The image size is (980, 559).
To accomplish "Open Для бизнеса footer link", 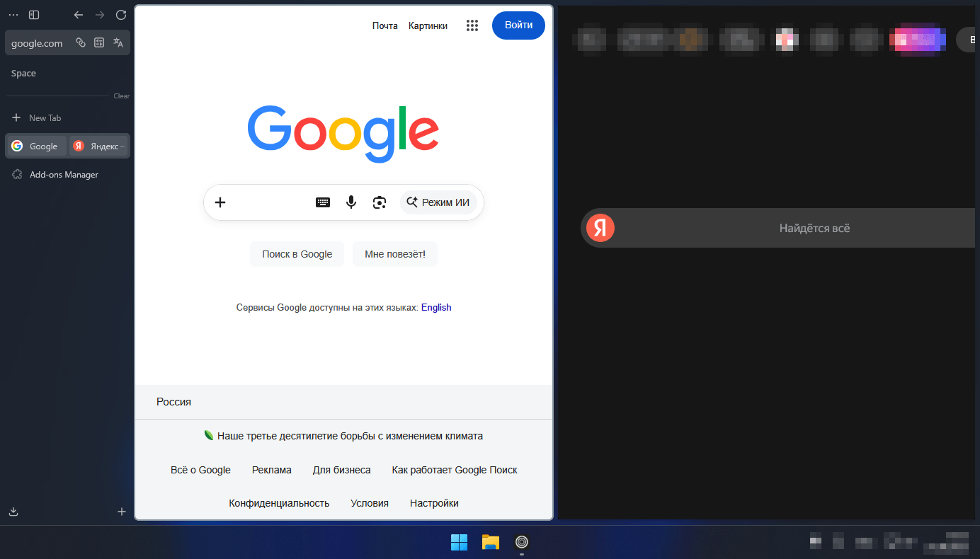I will pos(342,470).
